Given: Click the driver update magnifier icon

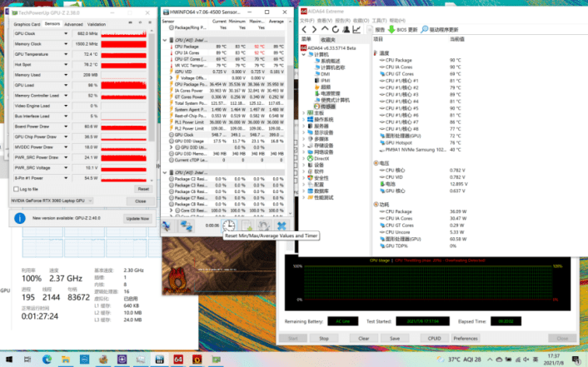Looking at the screenshot, I should click(x=424, y=29).
